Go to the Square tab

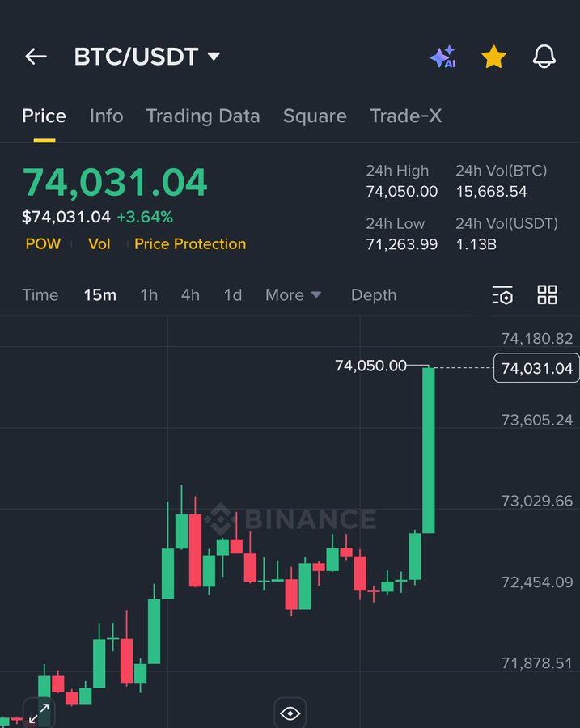tap(315, 116)
